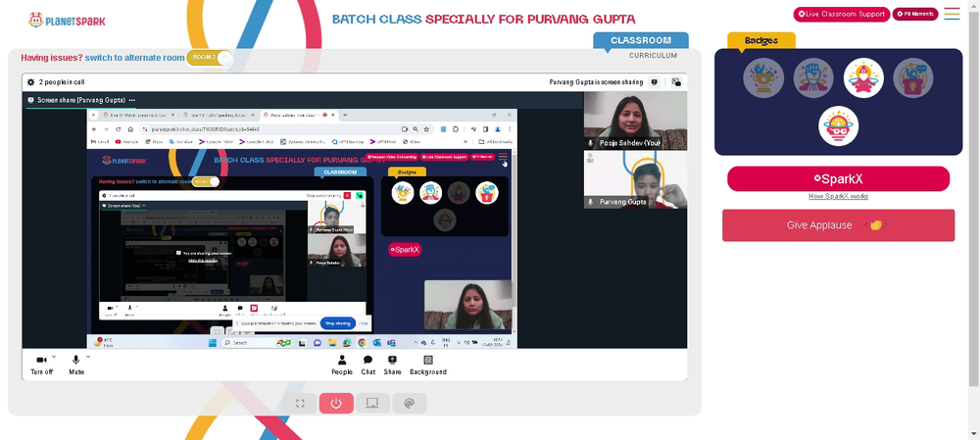
Task: Click the Give Applause button
Action: (x=838, y=225)
